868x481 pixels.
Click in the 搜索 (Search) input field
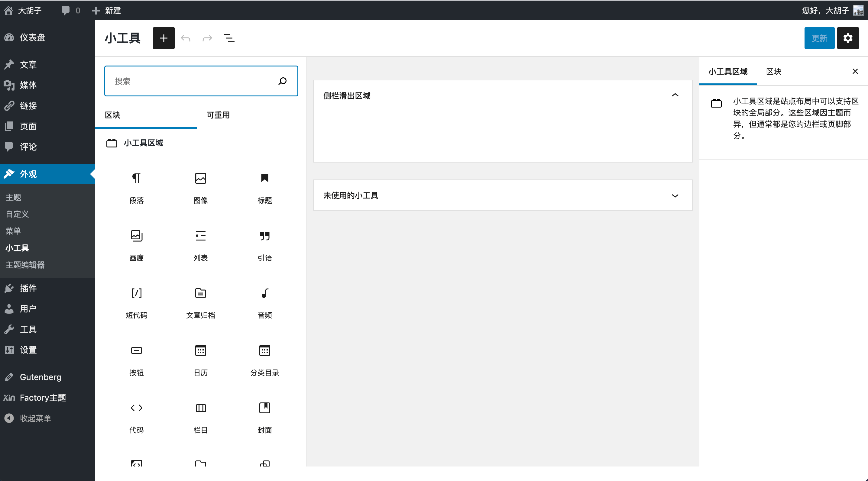click(x=201, y=82)
